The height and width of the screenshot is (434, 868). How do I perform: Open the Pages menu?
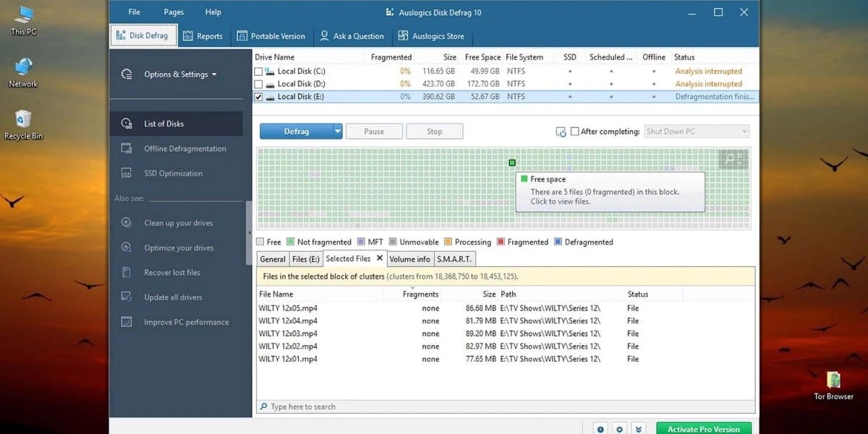pos(174,12)
